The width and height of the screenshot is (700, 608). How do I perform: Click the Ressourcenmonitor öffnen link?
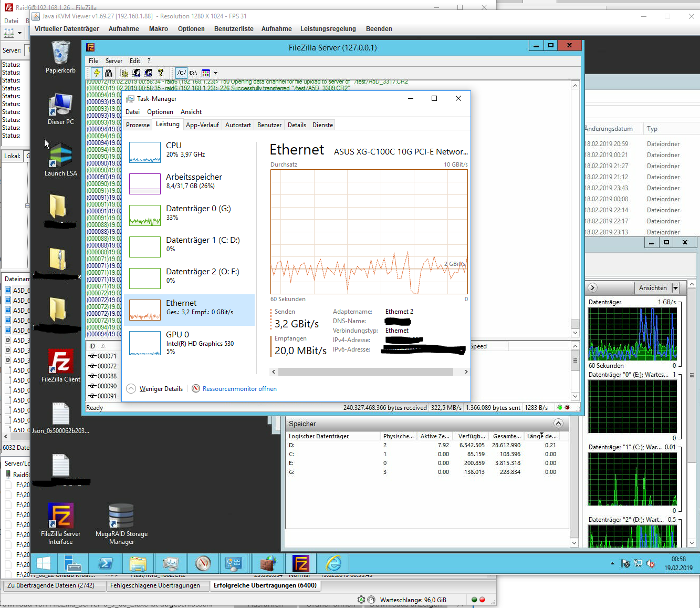[x=239, y=389]
